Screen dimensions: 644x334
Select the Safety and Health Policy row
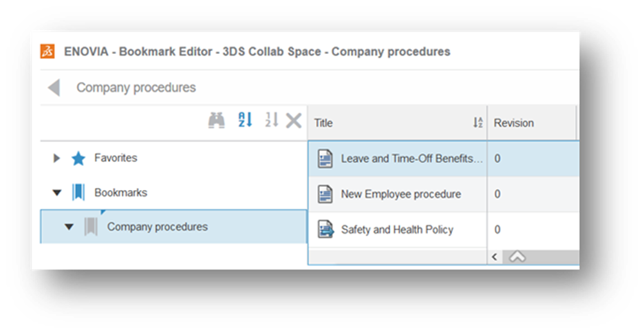[397, 230]
